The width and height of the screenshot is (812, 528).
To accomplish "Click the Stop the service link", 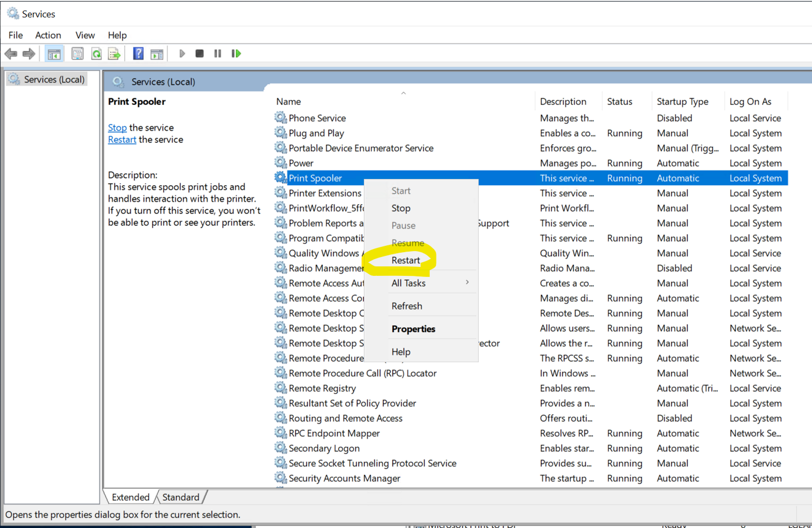I will (117, 128).
